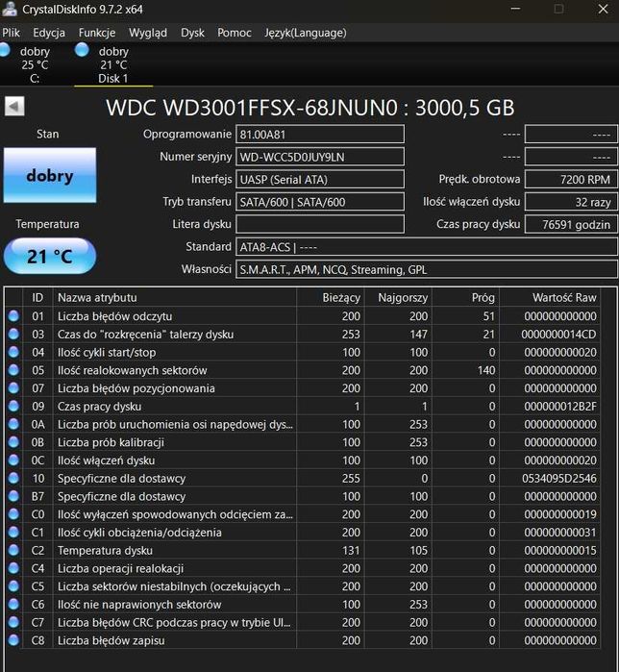This screenshot has width=619, height=672.
Task: Select row Ilość nie naprawionych sektorów
Action: coord(303,604)
